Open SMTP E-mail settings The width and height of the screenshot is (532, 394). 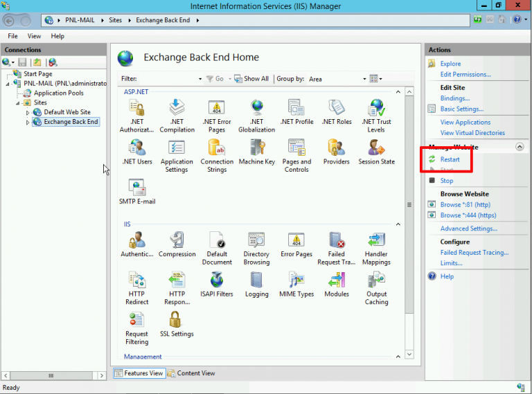[x=137, y=192]
